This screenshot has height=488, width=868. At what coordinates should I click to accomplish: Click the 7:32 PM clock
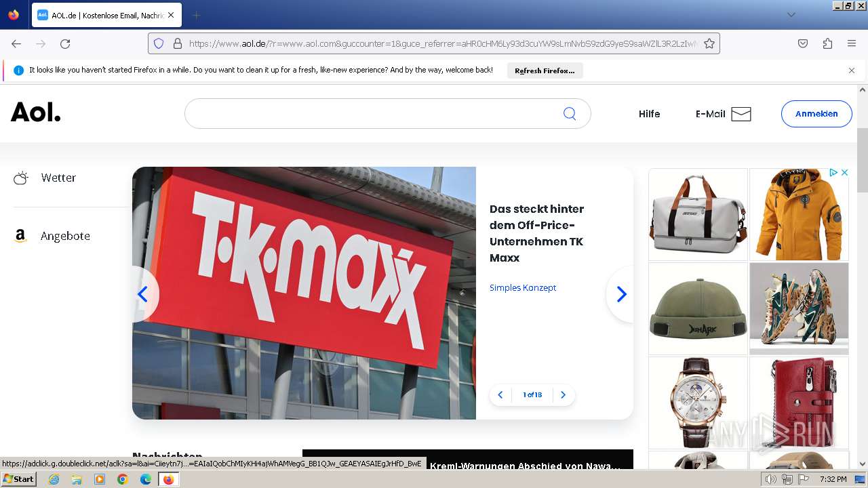(x=833, y=479)
